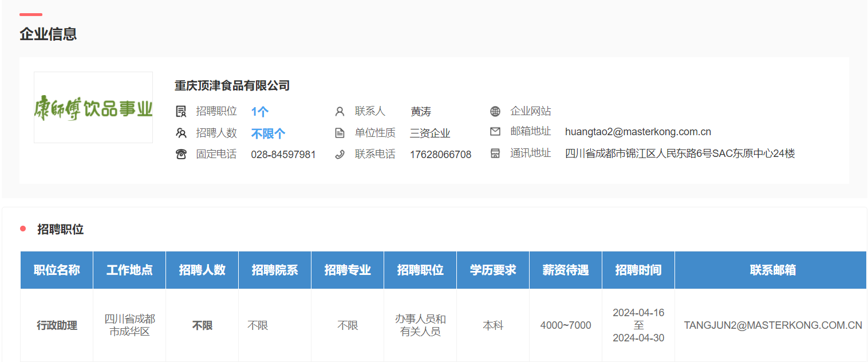The width and height of the screenshot is (868, 362).
Task: Click the 行政助理 job title
Action: coord(57,325)
